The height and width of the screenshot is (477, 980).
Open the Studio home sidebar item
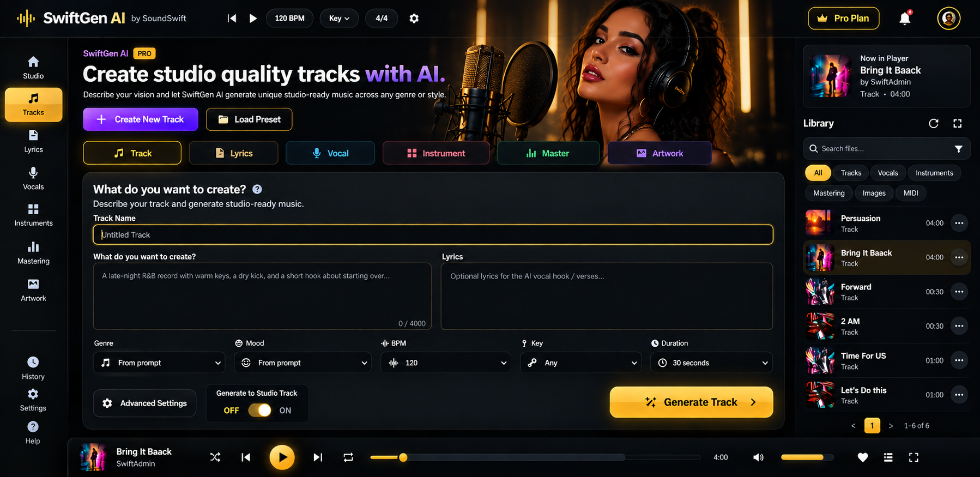coord(33,68)
